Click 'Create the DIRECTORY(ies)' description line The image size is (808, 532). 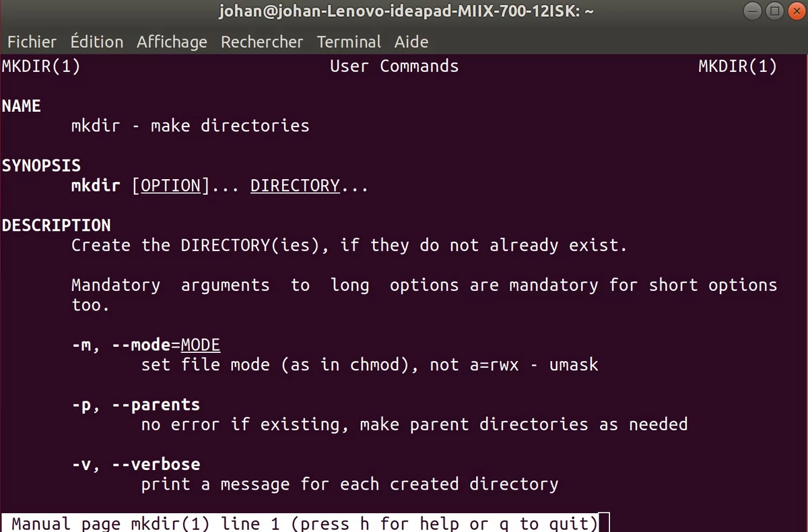(x=349, y=245)
